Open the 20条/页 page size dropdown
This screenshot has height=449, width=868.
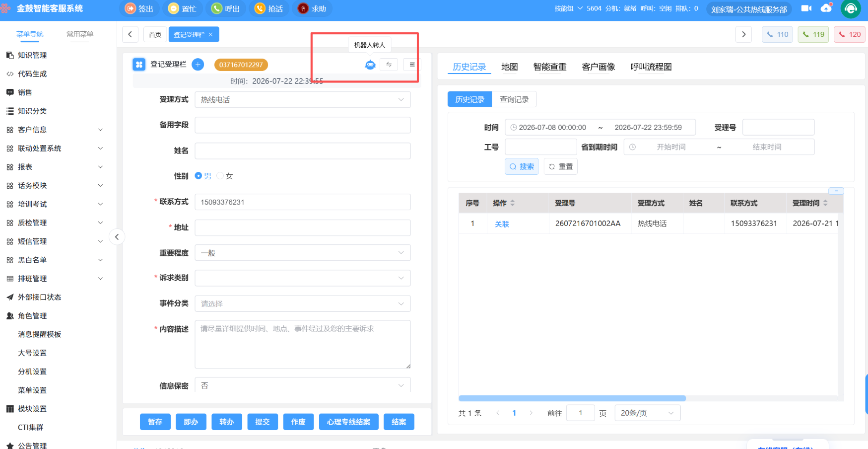(648, 413)
